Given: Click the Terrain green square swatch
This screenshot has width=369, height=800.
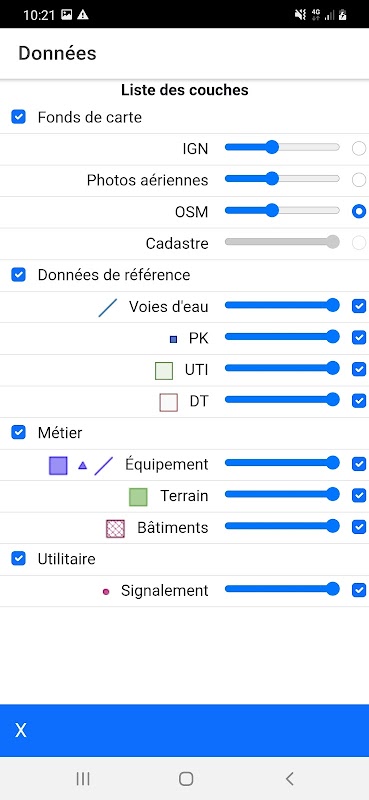Looking at the screenshot, I should point(138,497).
